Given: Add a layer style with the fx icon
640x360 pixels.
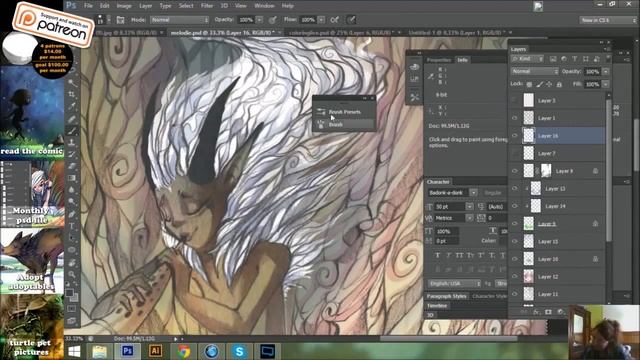Looking at the screenshot, I should [x=536, y=312].
